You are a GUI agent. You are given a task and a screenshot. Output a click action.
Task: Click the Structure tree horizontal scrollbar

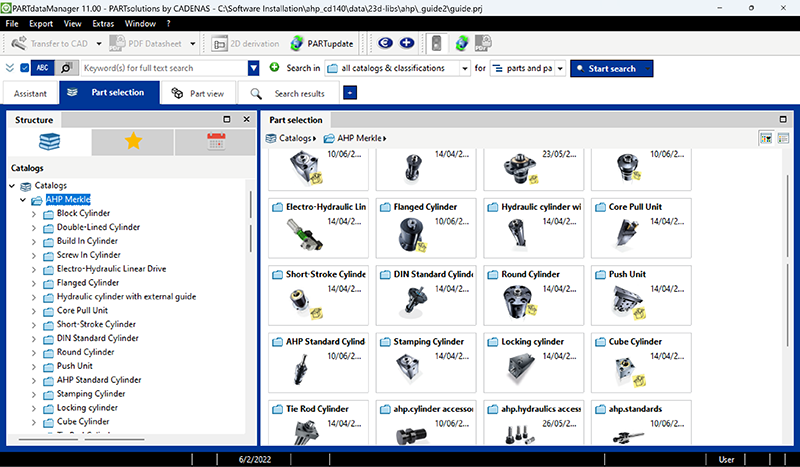[x=82, y=438]
